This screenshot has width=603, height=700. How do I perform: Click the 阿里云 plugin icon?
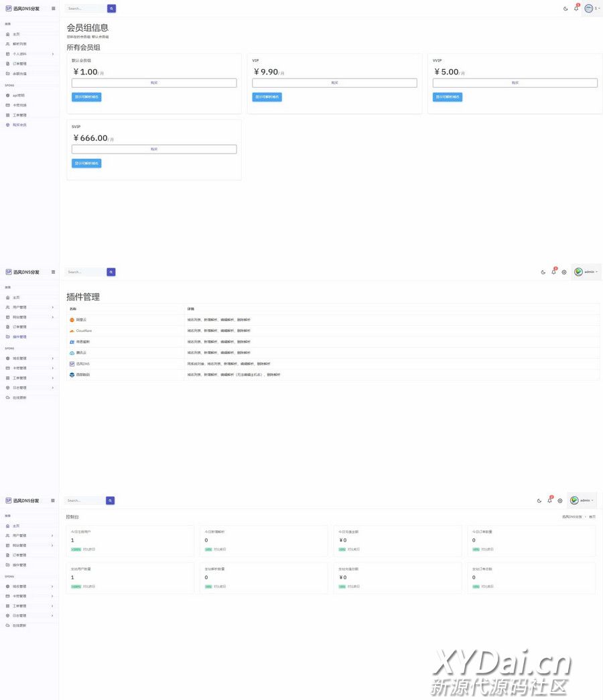tap(72, 320)
